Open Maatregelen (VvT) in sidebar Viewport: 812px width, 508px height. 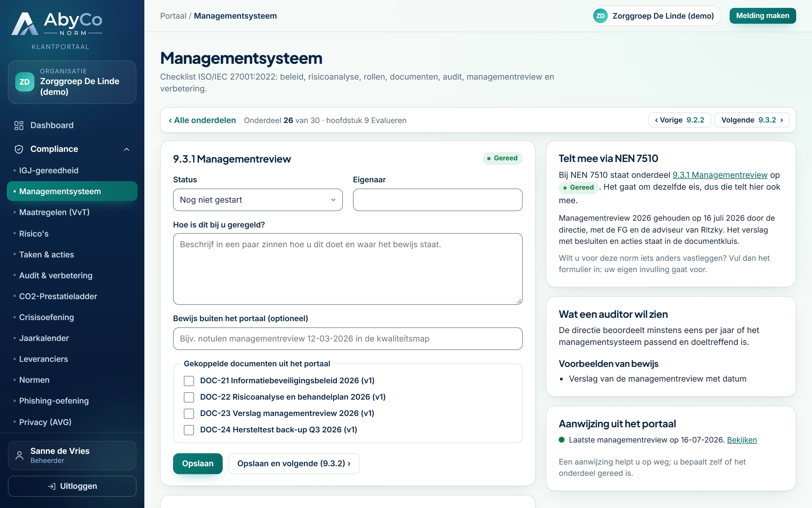pyautogui.click(x=72, y=212)
